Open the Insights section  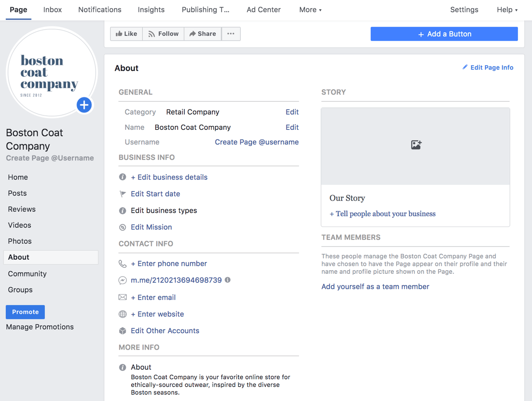[151, 9]
